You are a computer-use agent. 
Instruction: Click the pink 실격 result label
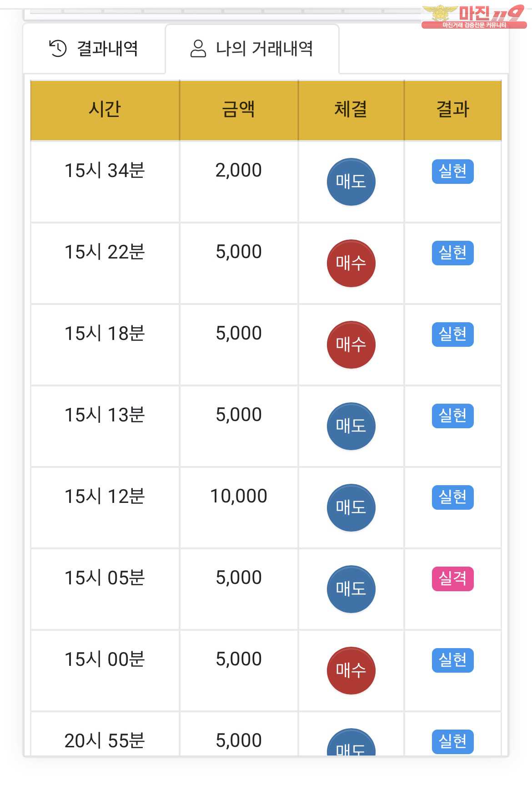[x=452, y=579]
